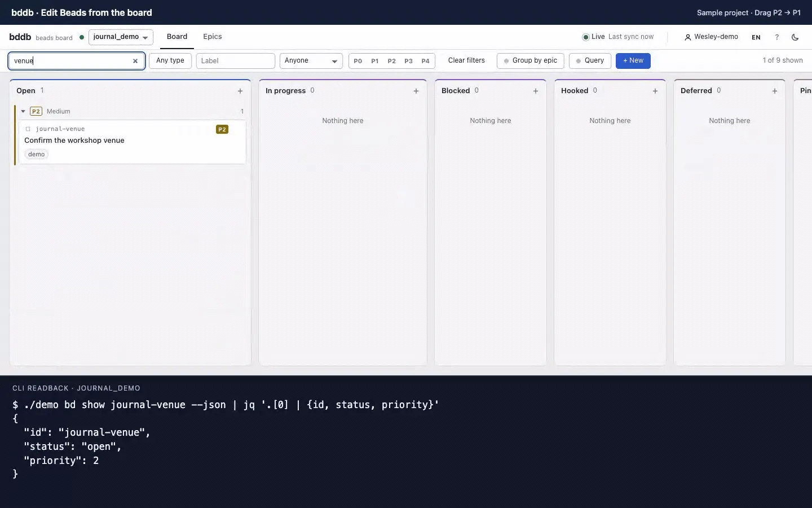
Task: Click the Open column header title
Action: point(26,91)
